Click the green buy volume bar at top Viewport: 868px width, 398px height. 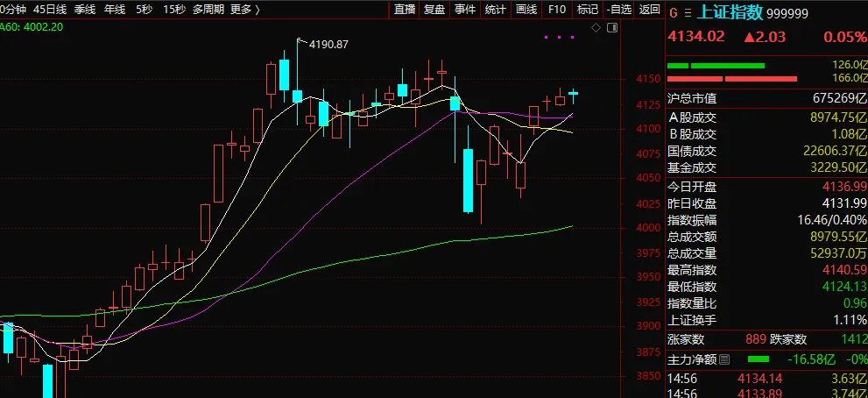[x=716, y=66]
